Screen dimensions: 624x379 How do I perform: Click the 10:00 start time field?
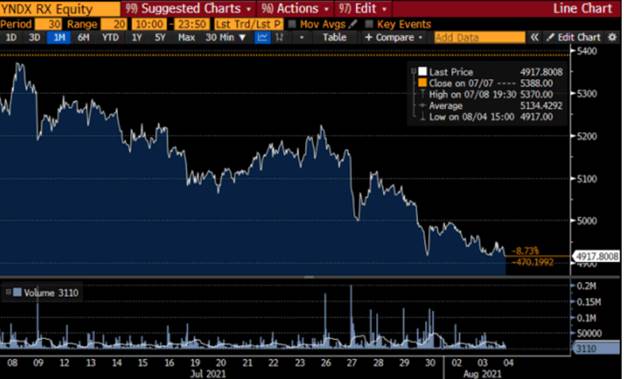click(149, 24)
